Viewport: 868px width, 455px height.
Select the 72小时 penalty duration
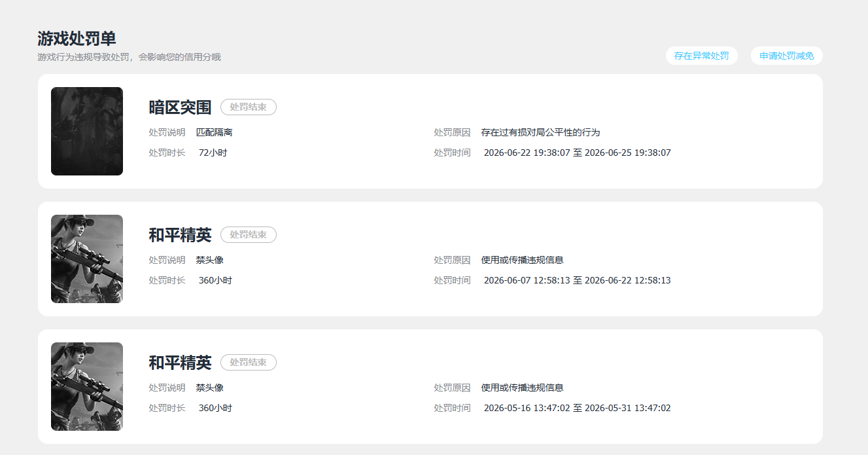tap(213, 153)
